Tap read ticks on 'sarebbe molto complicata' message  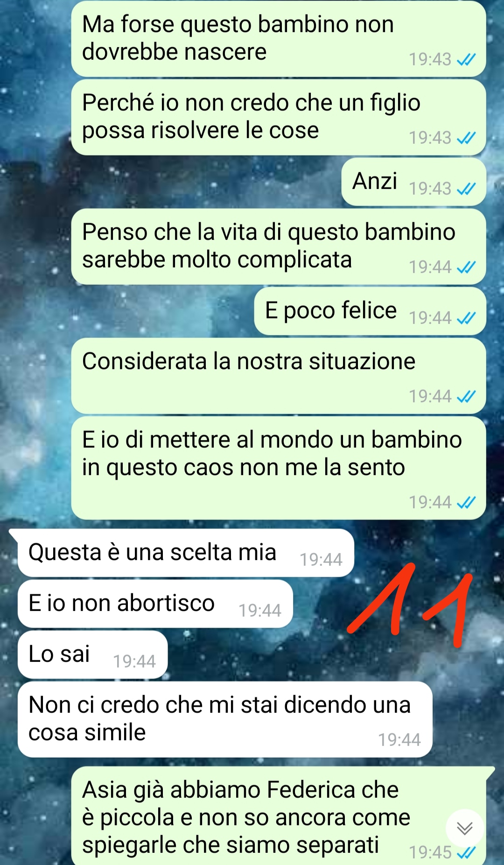(x=466, y=267)
